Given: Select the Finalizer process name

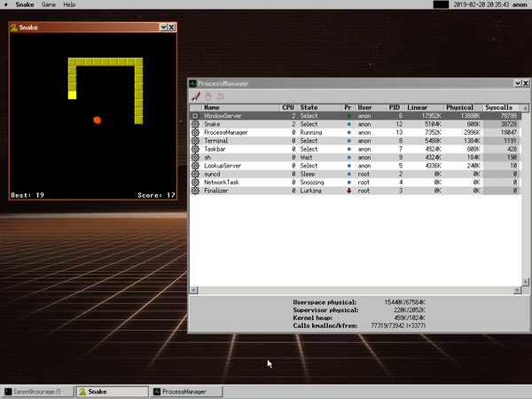Looking at the screenshot, I should pos(215,191).
